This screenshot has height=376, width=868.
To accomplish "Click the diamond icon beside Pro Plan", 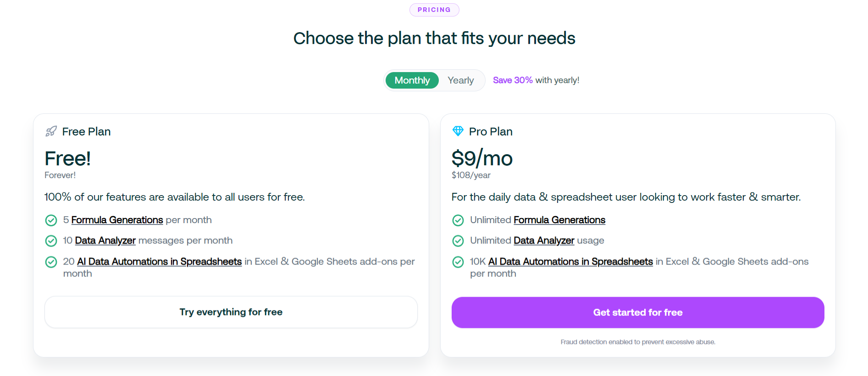I will coord(458,131).
